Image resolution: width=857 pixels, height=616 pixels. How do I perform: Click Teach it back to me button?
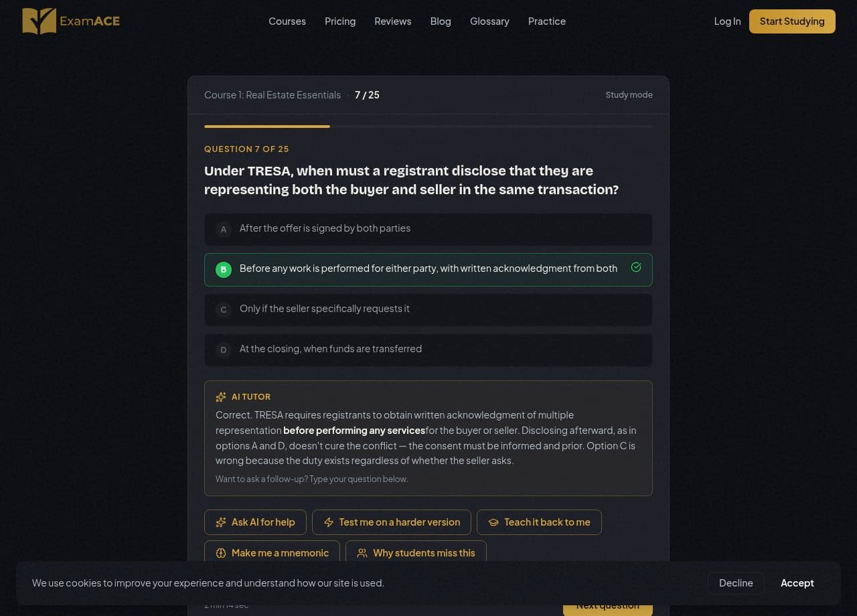click(539, 522)
